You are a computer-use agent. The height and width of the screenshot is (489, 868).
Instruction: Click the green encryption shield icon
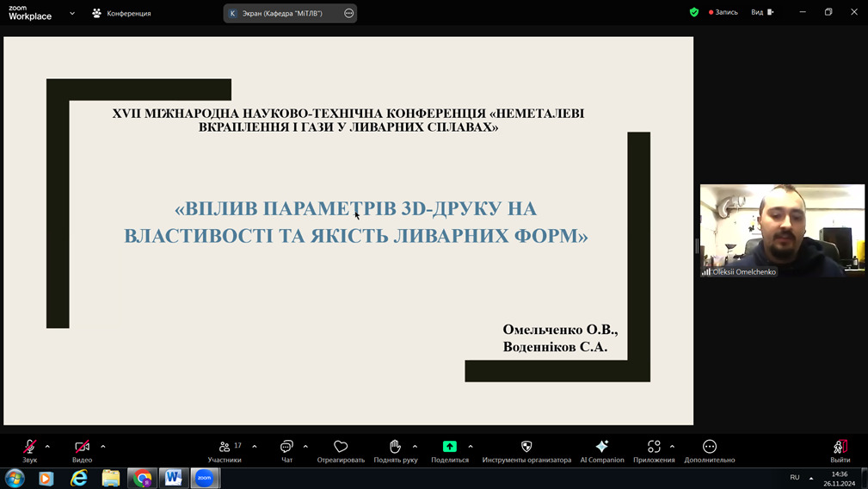(694, 12)
